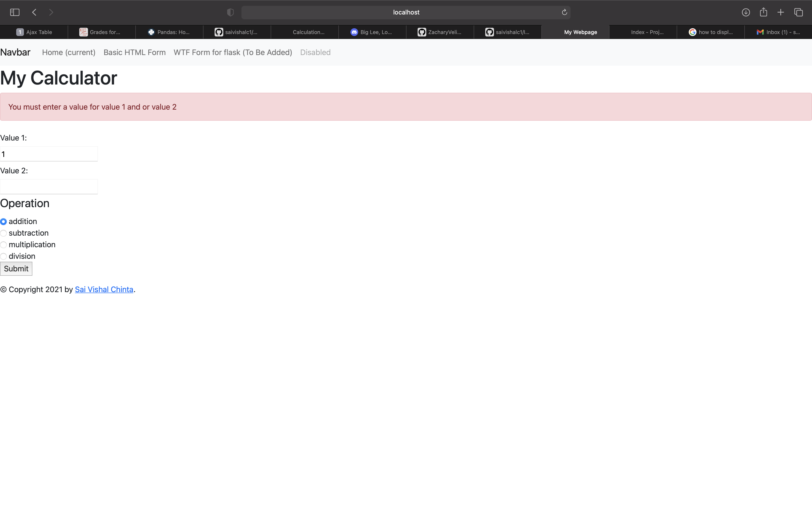812x507 pixels.
Task: Share the current webpage
Action: click(x=763, y=12)
